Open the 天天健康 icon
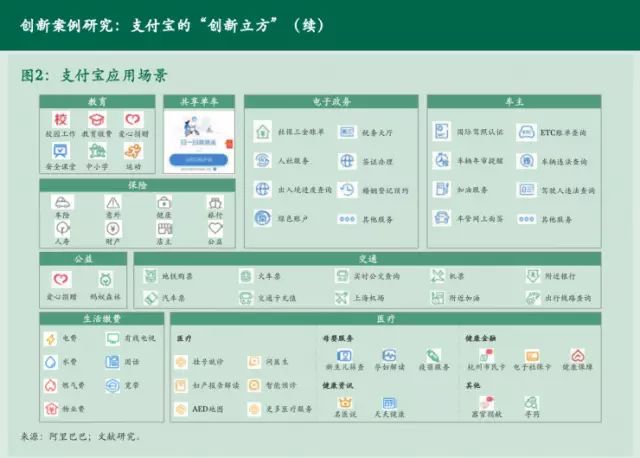 pyautogui.click(x=389, y=402)
